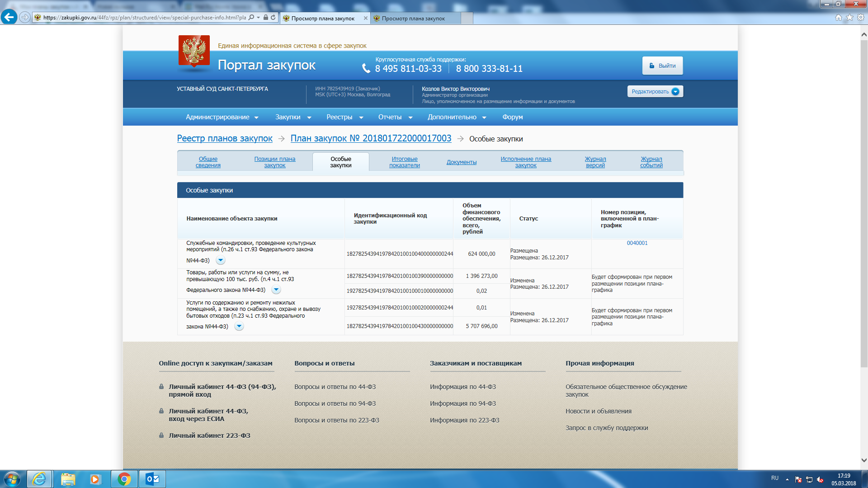Image resolution: width=868 pixels, height=488 pixels.
Task: Open the Администрирование dropdown menu
Action: click(222, 117)
